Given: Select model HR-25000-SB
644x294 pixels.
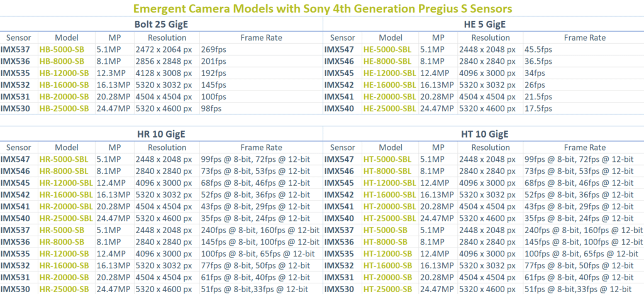Looking at the screenshot, I should click(65, 289).
